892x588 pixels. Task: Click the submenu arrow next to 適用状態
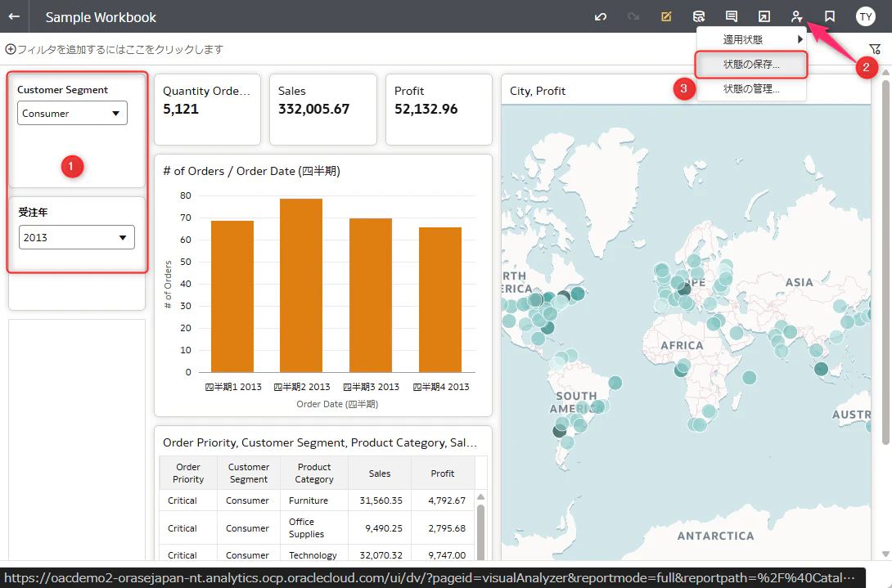800,39
